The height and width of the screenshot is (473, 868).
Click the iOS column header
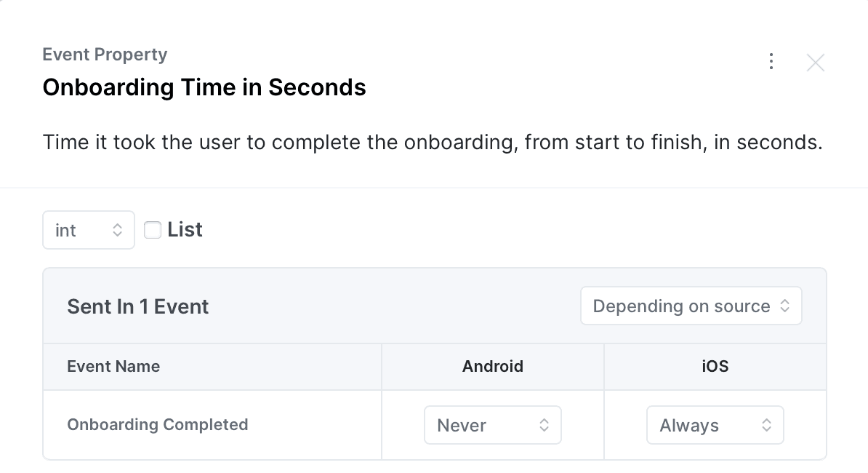coord(715,366)
